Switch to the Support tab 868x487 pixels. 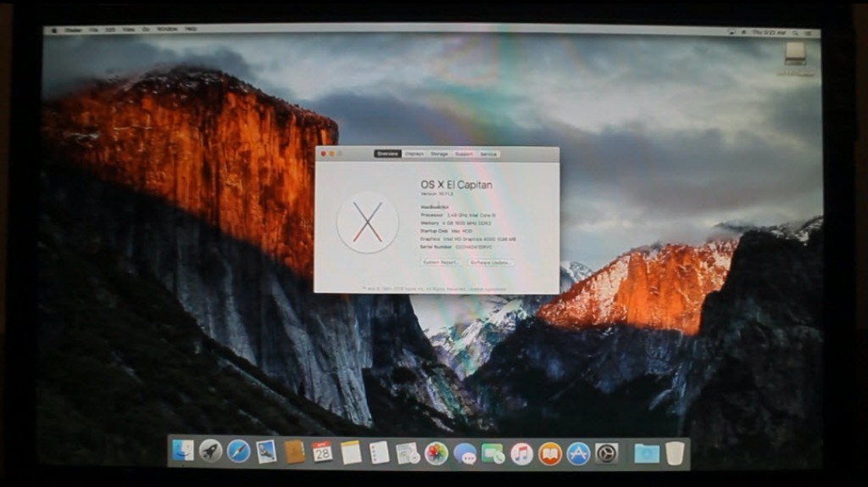pyautogui.click(x=464, y=154)
